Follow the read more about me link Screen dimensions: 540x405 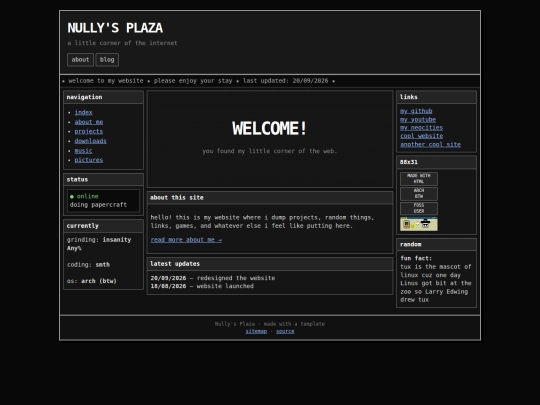(186, 240)
